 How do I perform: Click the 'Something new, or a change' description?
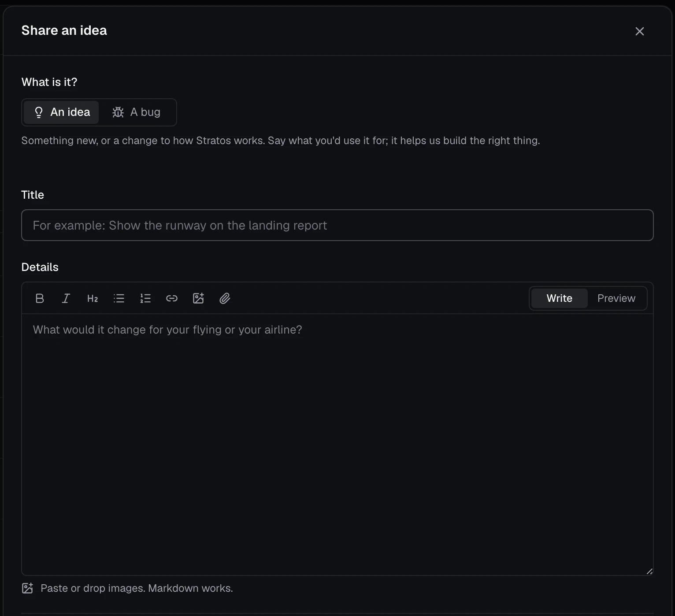[x=281, y=141]
